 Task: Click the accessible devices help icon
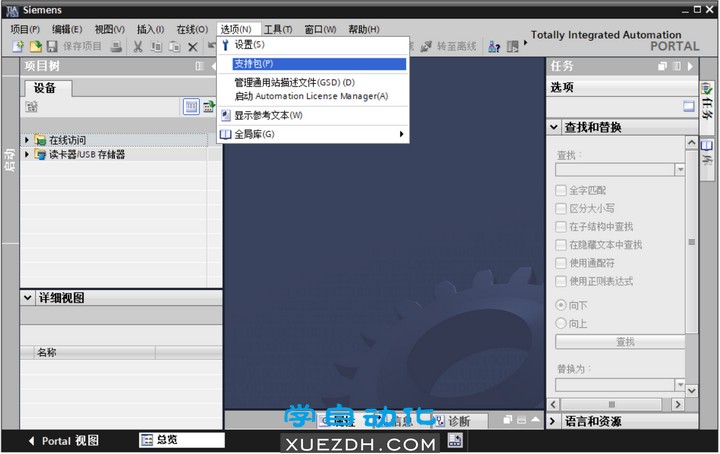[494, 46]
